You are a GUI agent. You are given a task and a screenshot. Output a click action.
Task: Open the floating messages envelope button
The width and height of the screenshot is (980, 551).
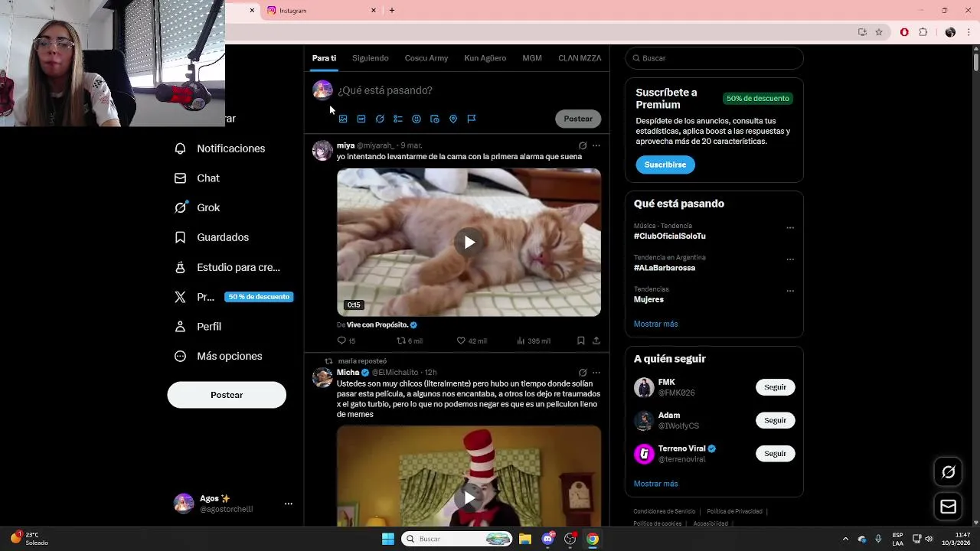(949, 507)
